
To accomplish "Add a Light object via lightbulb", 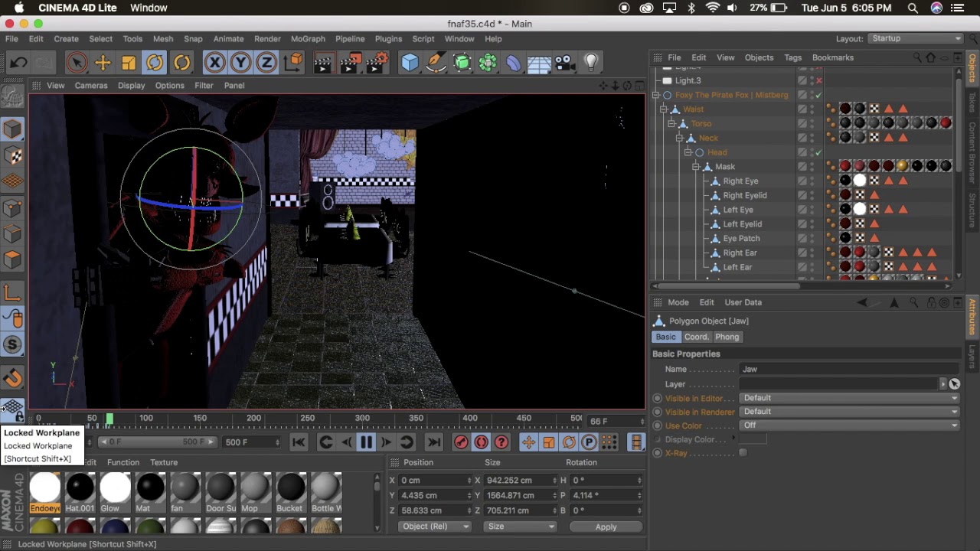I will 590,63.
